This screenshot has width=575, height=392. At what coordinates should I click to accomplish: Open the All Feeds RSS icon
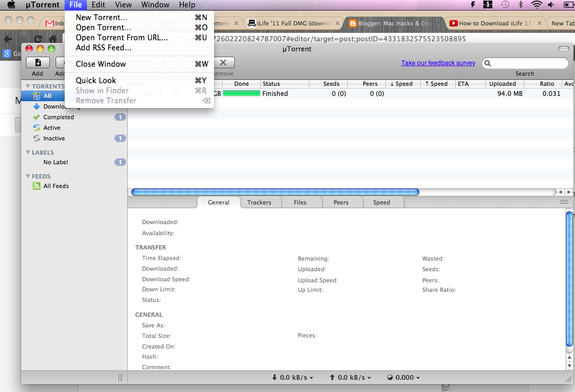(x=37, y=186)
